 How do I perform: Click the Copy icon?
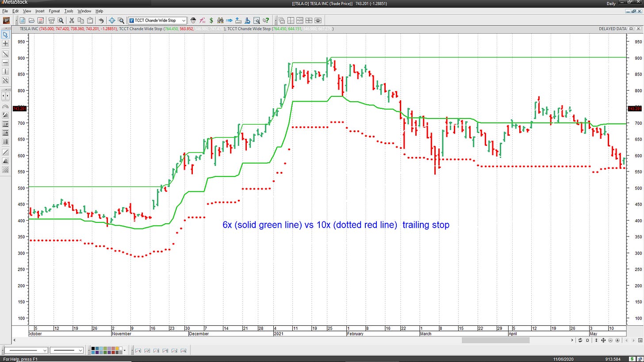click(x=80, y=20)
